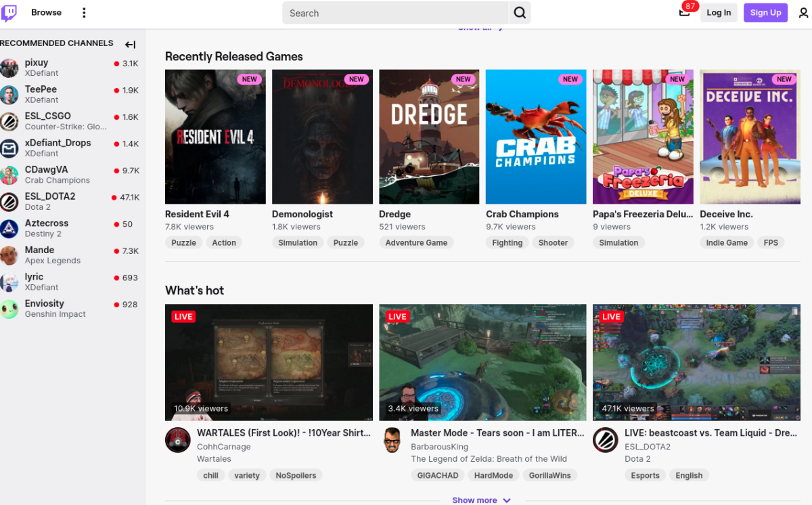The image size is (812, 505).
Task: Collapse the recommended channels sidebar
Action: 131,45
